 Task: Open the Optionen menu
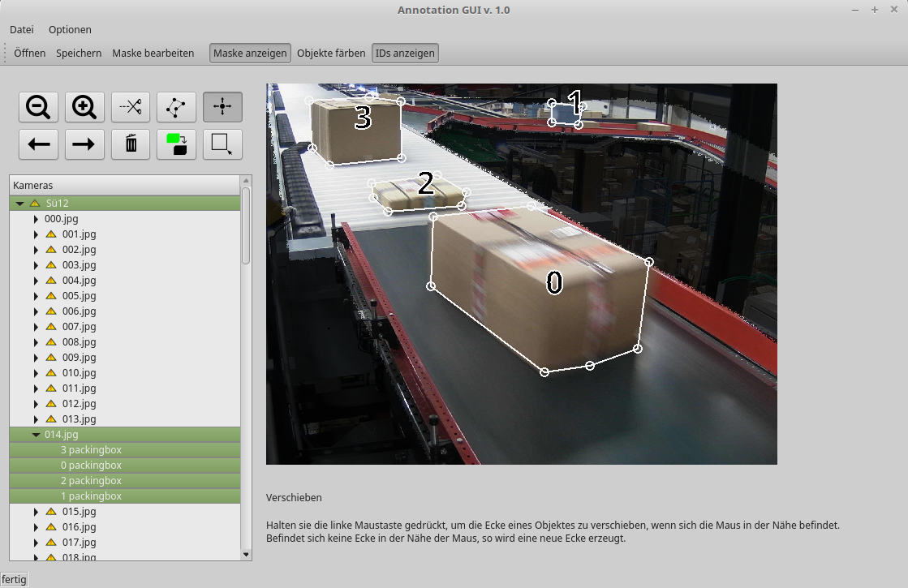click(x=70, y=30)
